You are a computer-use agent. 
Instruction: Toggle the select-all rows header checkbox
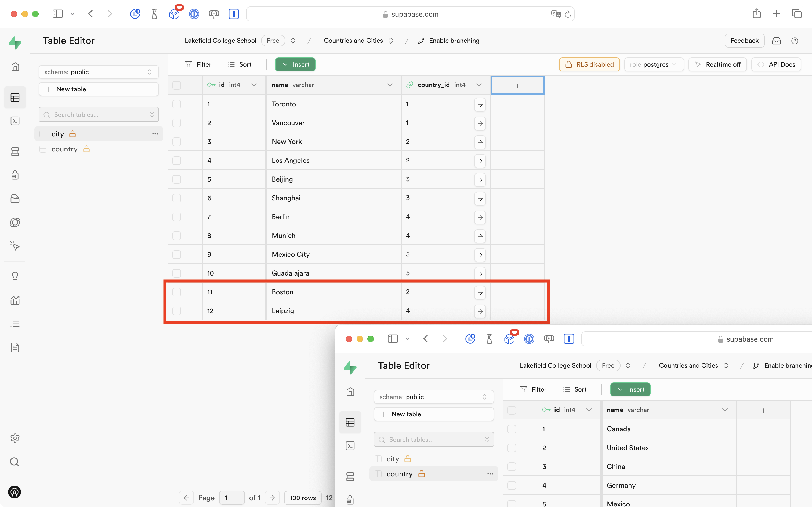tap(177, 85)
